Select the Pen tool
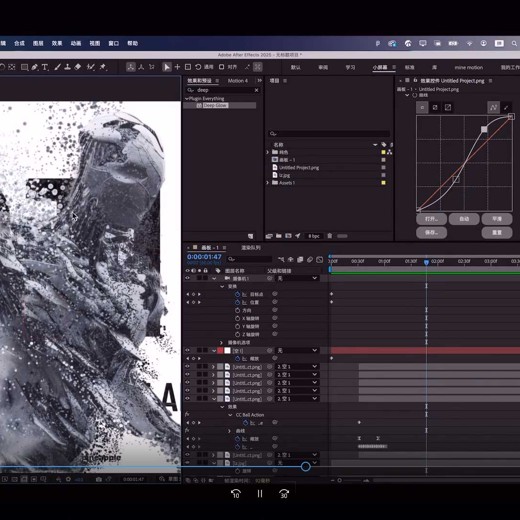The image size is (520, 520). pyautogui.click(x=35, y=67)
